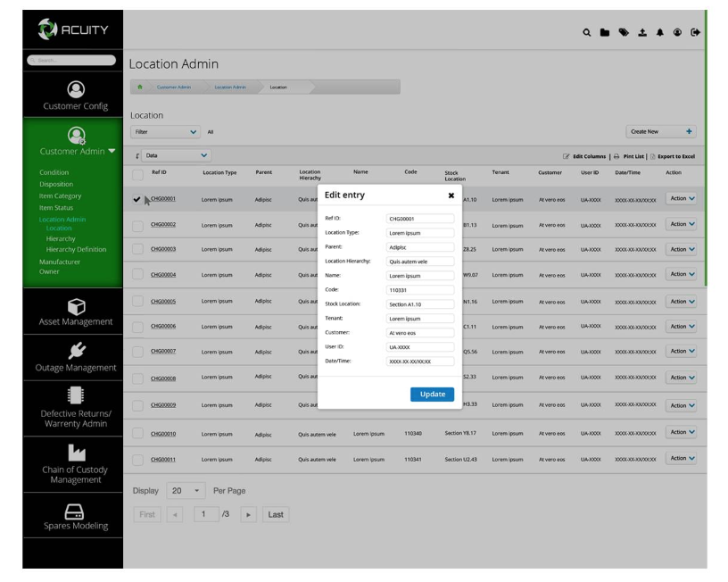Viewport: 728px width, 582px height.
Task: Click the Create New button
Action: (x=661, y=132)
